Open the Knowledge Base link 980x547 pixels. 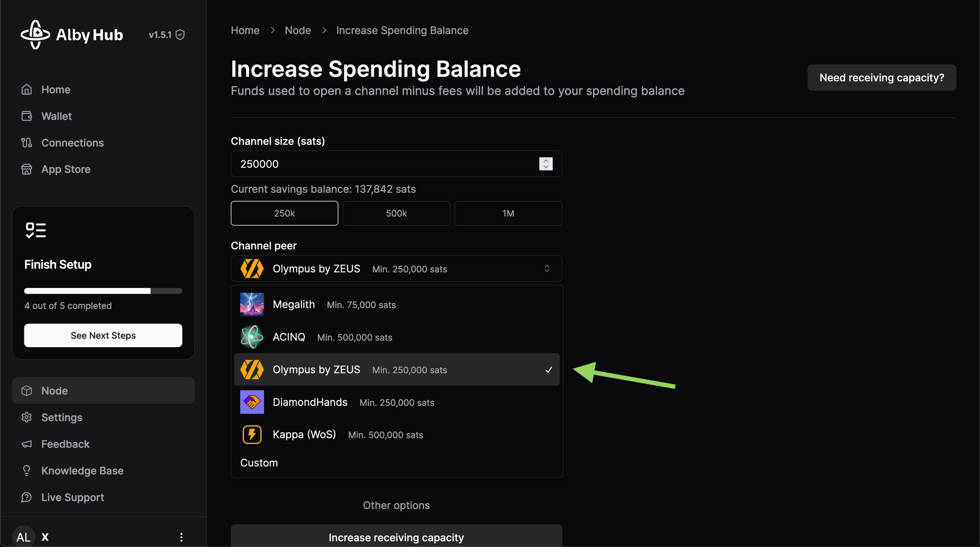[82, 471]
